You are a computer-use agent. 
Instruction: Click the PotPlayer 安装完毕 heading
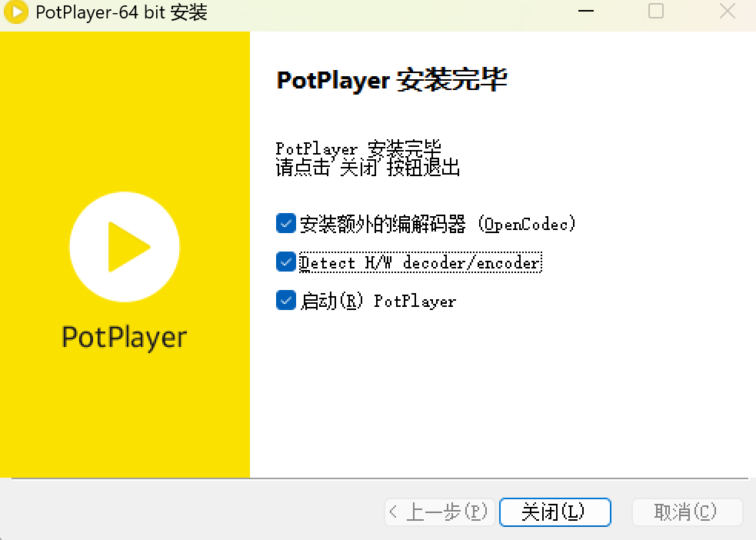(x=391, y=79)
